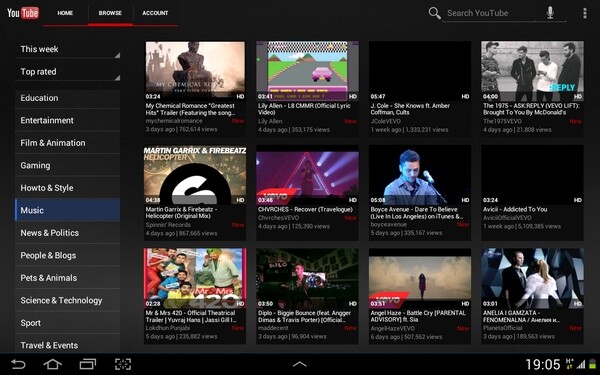The height and width of the screenshot is (375, 600).
Task: Click the JColeVEVO channel name
Action: click(386, 121)
